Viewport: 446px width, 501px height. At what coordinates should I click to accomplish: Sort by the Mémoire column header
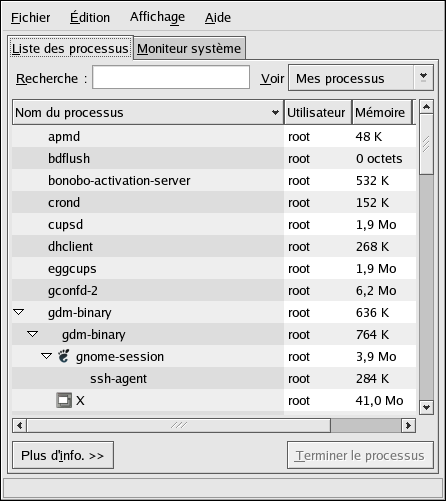382,112
